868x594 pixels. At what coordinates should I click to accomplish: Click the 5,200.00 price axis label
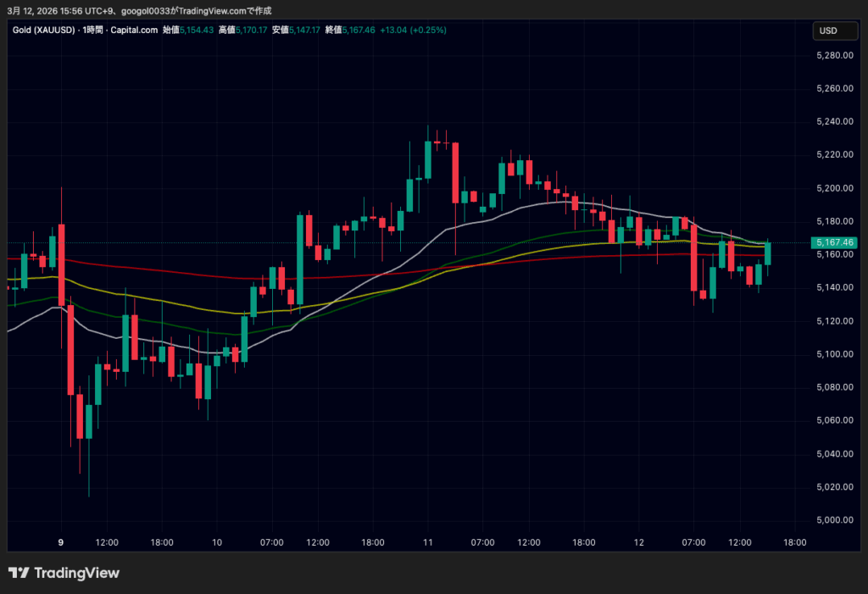point(832,188)
